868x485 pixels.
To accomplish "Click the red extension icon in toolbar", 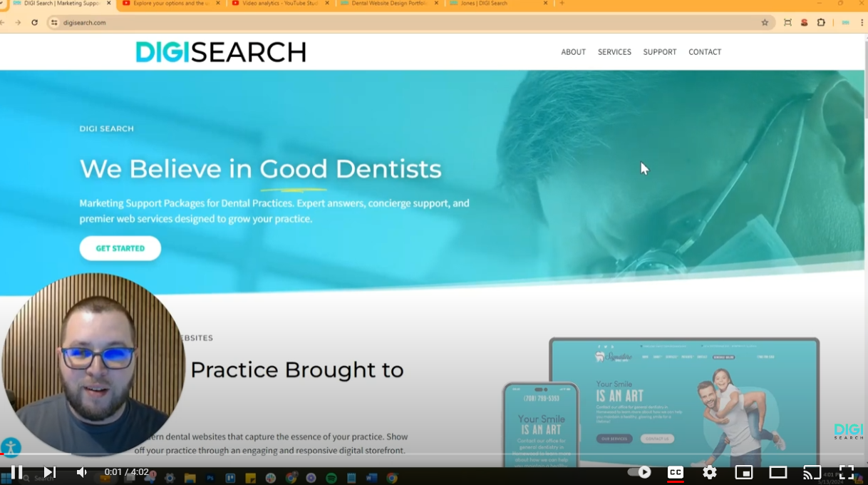I will click(x=804, y=23).
